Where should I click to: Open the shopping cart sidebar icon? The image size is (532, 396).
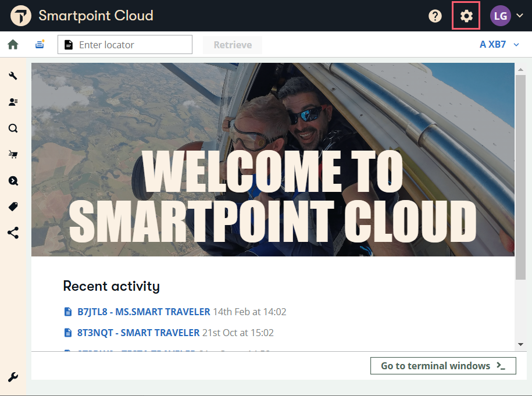pyautogui.click(x=13, y=155)
